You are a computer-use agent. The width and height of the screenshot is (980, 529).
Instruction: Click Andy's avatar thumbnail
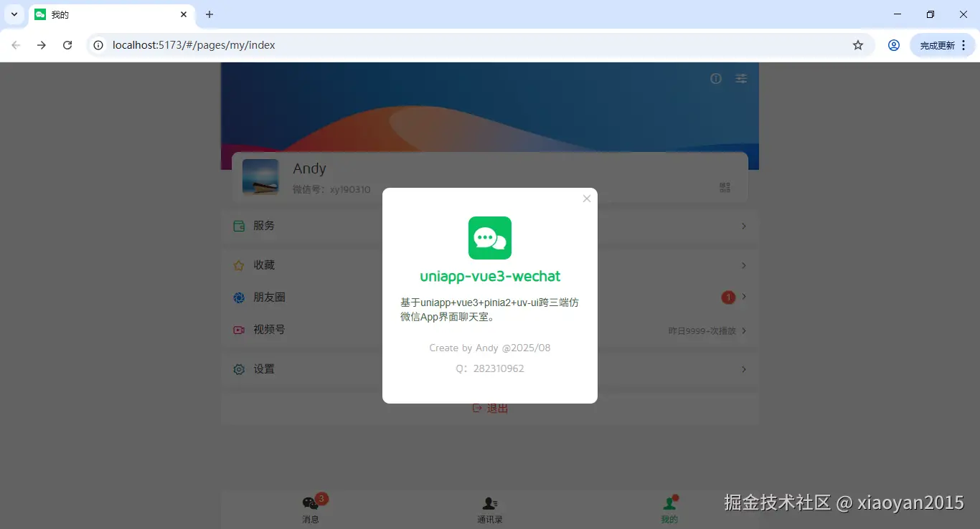(x=260, y=177)
